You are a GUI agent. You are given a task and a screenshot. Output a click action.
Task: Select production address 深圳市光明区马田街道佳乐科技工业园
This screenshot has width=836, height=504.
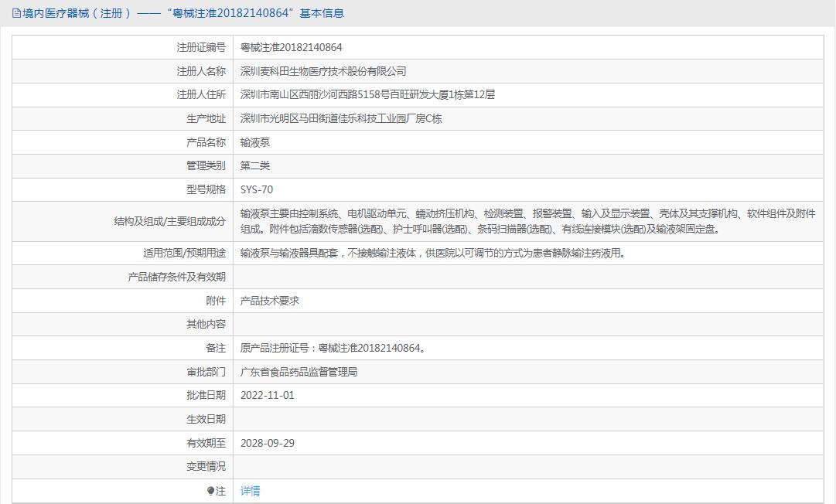click(341, 119)
